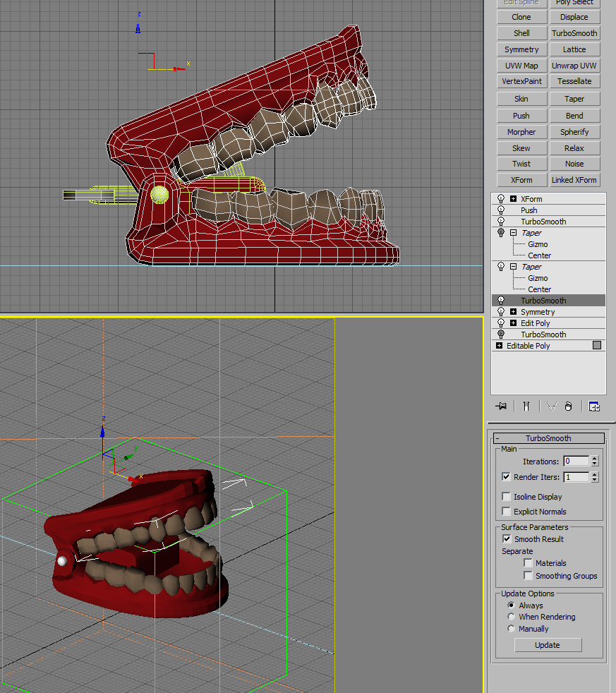The height and width of the screenshot is (693, 616).
Task: Expand the XForm modifier entry
Action: (x=513, y=199)
